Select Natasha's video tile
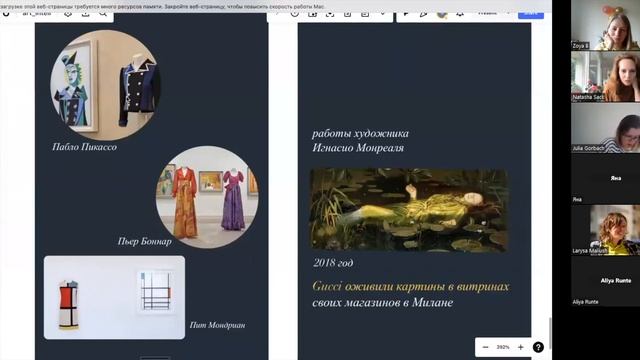Screen dimensions: 640x360 click(x=605, y=77)
